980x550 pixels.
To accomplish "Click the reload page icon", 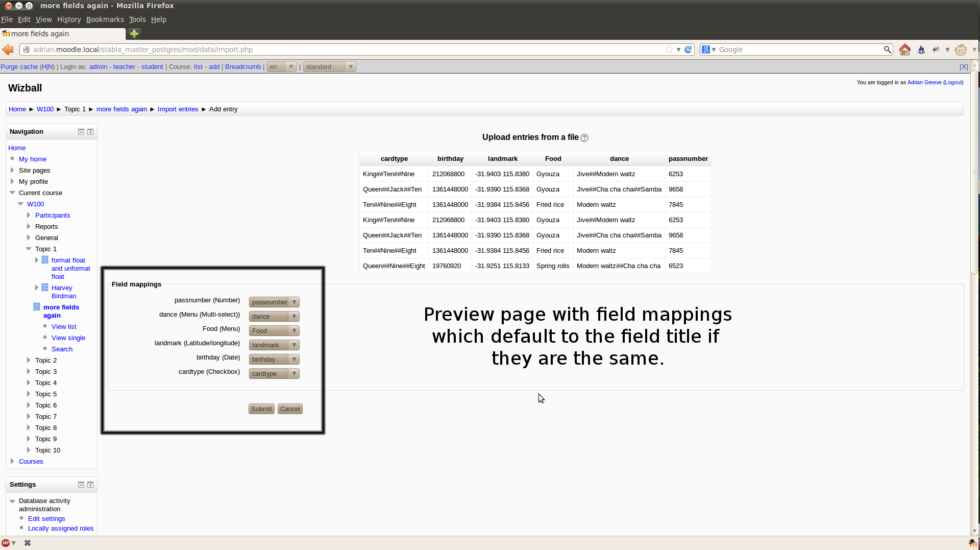I will tap(688, 50).
